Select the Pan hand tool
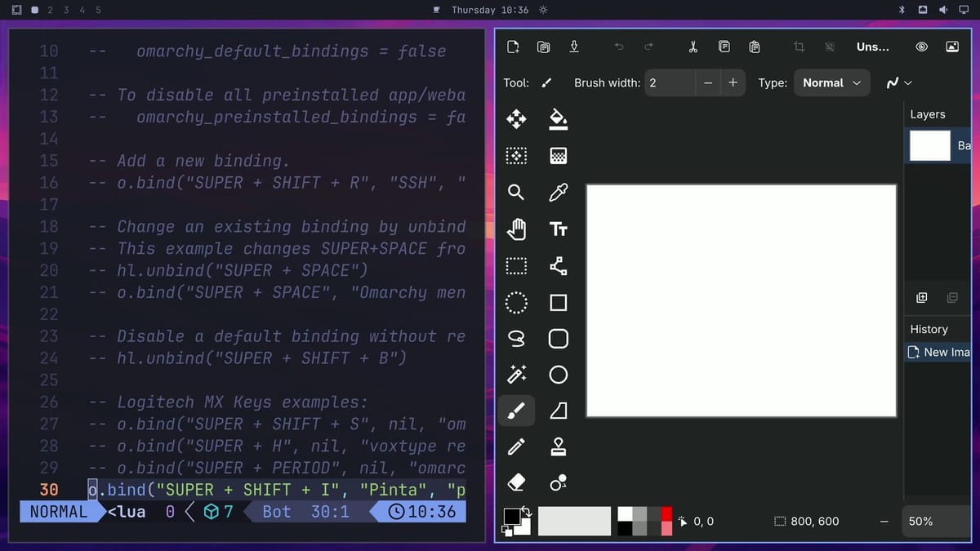 [516, 229]
